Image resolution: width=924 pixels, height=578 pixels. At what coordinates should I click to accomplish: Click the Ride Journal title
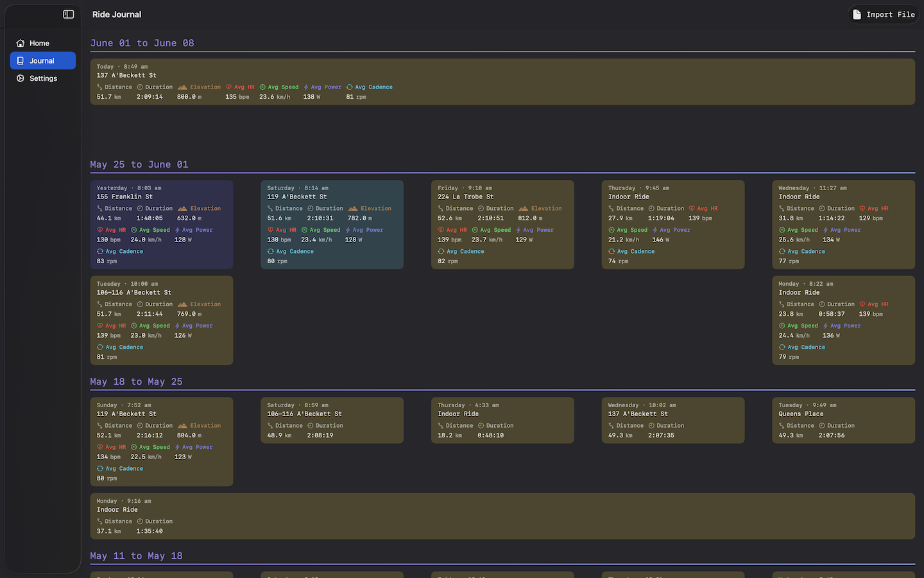pos(117,14)
